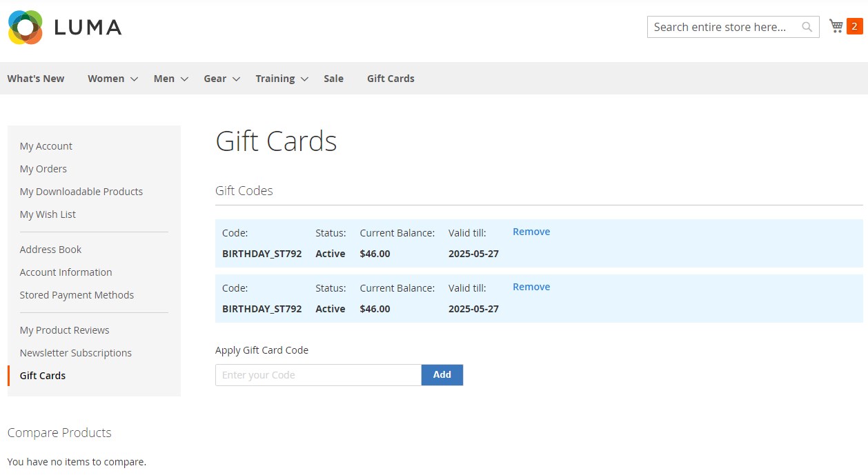The width and height of the screenshot is (868, 475).
Task: Open the shopping cart icon
Action: [836, 26]
